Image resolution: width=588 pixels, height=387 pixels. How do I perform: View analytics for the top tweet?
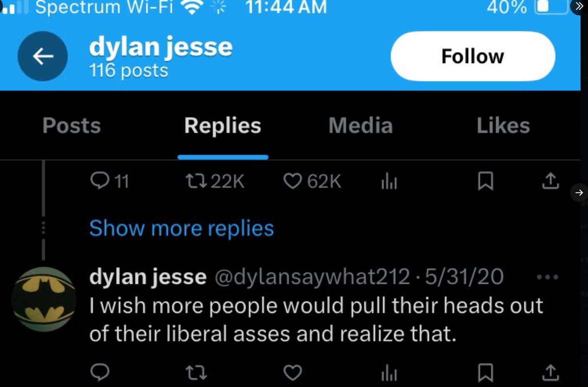(389, 181)
